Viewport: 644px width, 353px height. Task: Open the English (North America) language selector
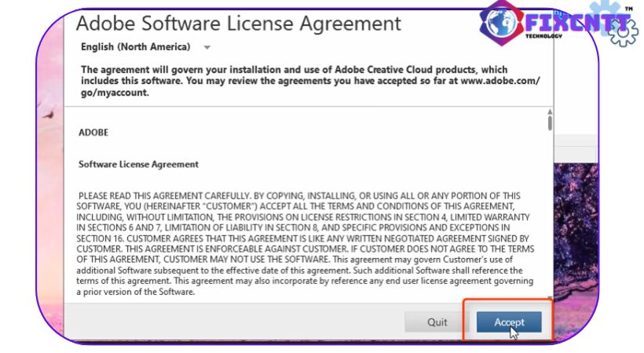136,47
